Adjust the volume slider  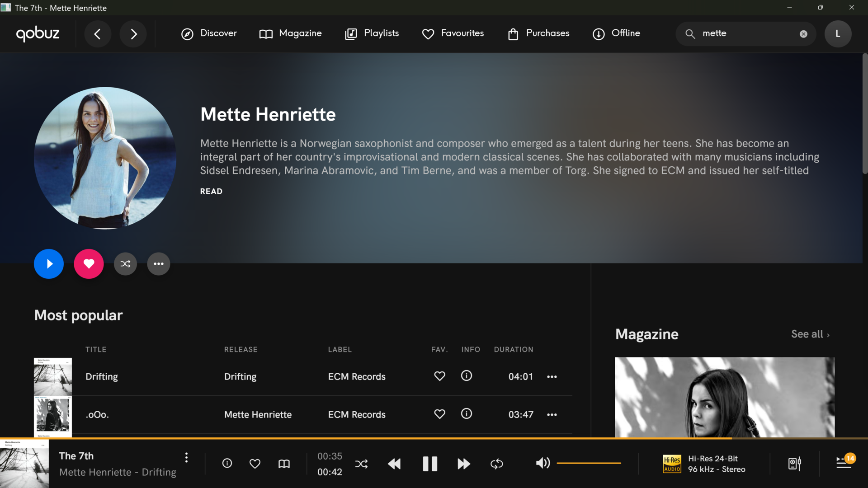tap(589, 463)
